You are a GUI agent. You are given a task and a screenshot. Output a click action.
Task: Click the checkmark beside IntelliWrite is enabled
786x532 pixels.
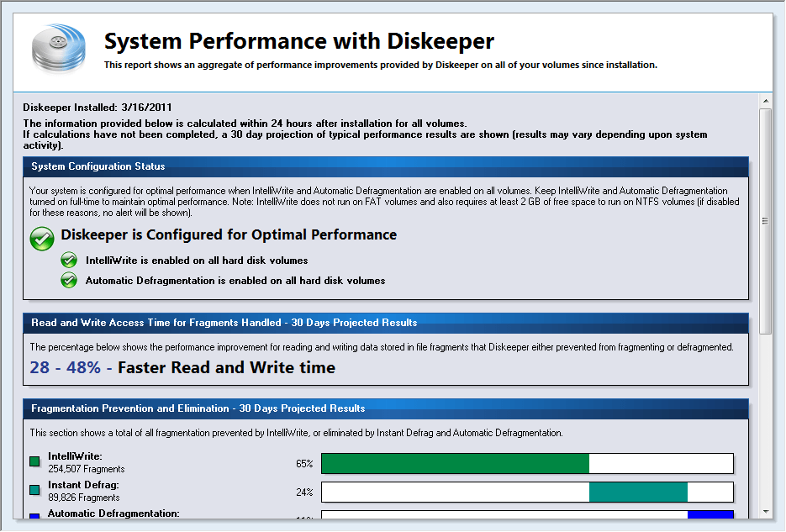click(70, 261)
